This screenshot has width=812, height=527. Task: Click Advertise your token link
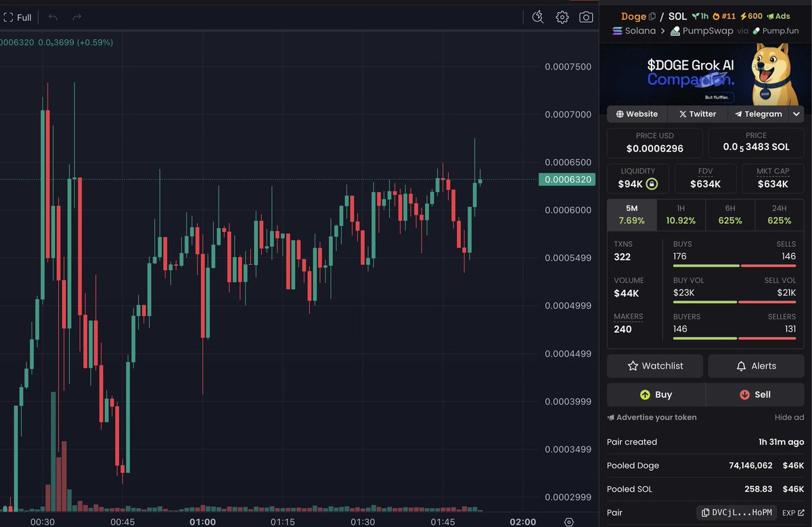(652, 417)
